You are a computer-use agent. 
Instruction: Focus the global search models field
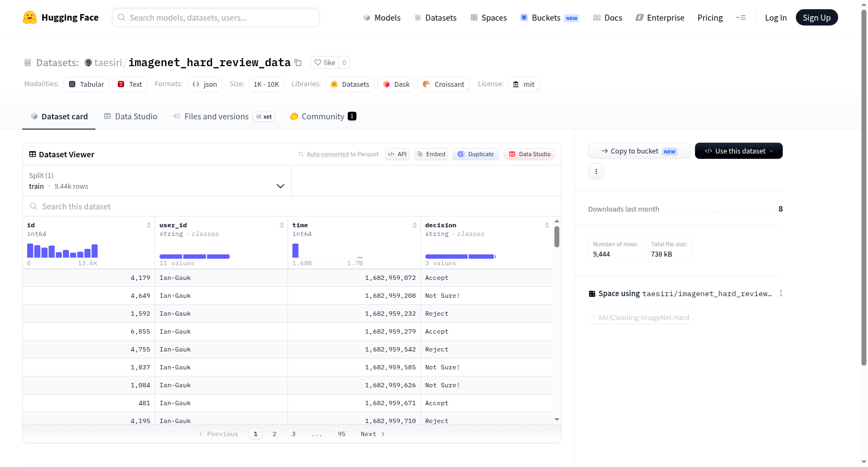[x=216, y=17]
